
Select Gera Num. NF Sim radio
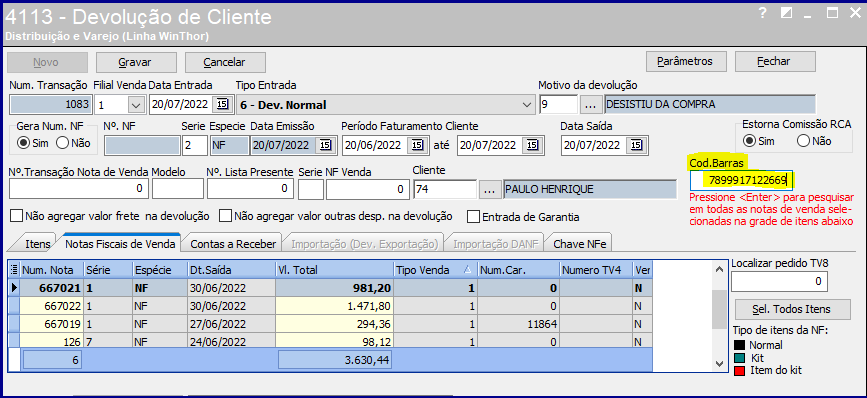coord(23,143)
